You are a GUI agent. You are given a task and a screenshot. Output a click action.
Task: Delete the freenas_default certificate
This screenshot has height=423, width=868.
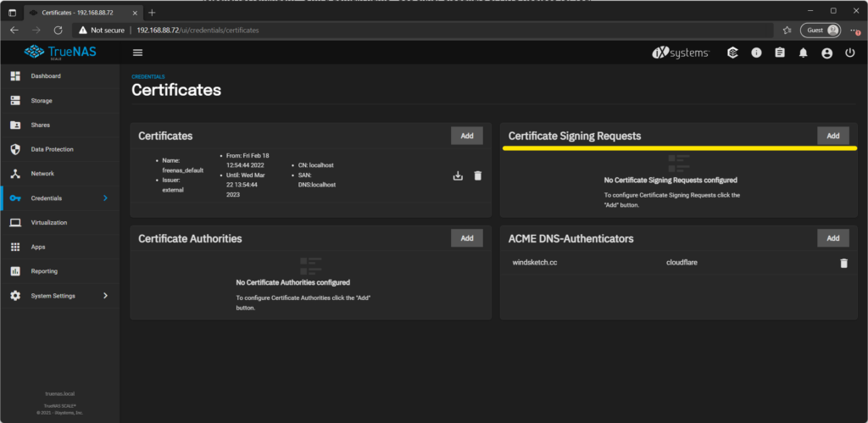(478, 176)
